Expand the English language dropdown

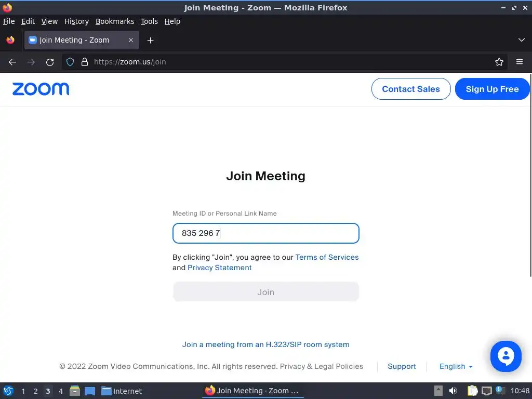pos(456,366)
